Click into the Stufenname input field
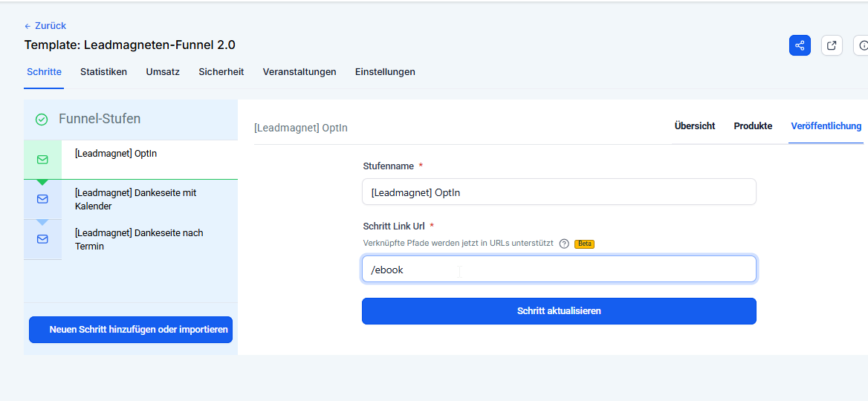 coord(559,192)
